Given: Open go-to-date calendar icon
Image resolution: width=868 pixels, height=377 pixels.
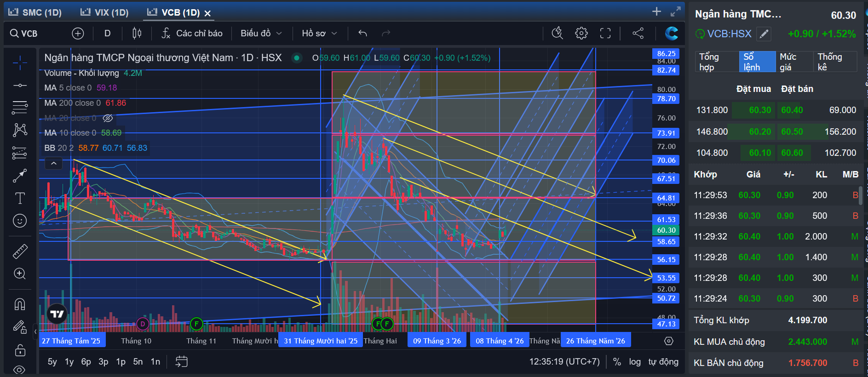Looking at the screenshot, I should pyautogui.click(x=181, y=362).
